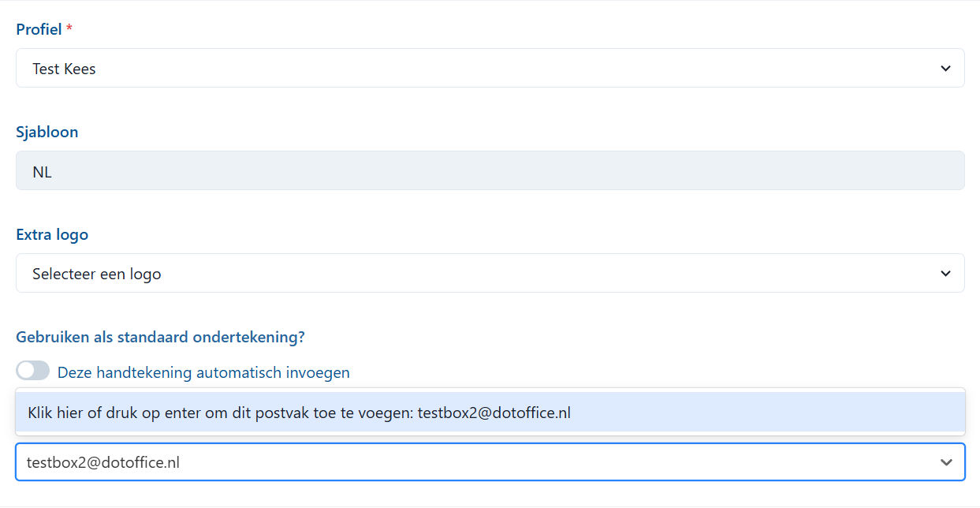The image size is (980, 508).
Task: Click the 'NL' text in the Sjabloon box
Action: point(43,172)
